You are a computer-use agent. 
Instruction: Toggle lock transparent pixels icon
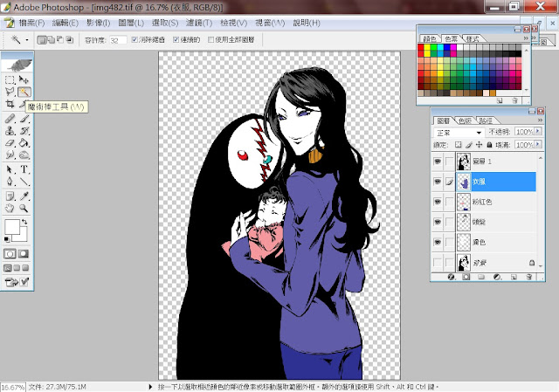458,145
